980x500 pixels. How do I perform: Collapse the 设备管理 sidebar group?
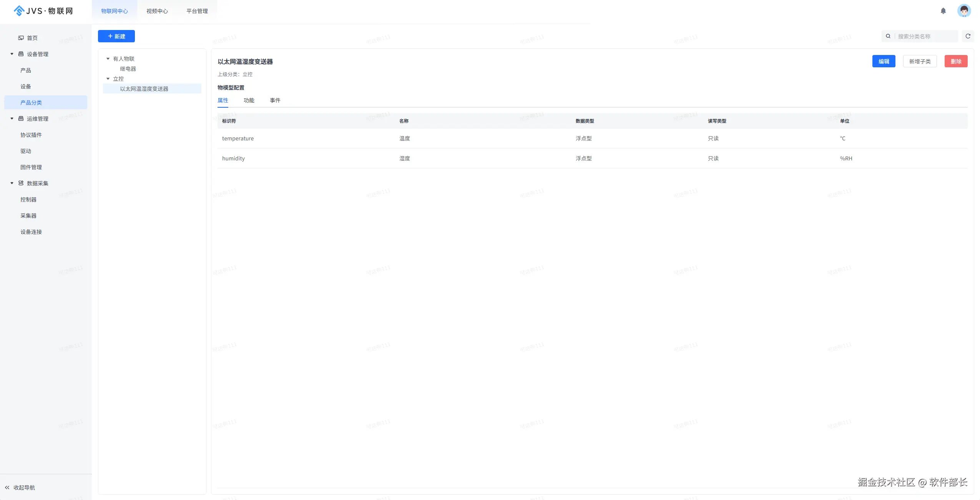click(12, 54)
